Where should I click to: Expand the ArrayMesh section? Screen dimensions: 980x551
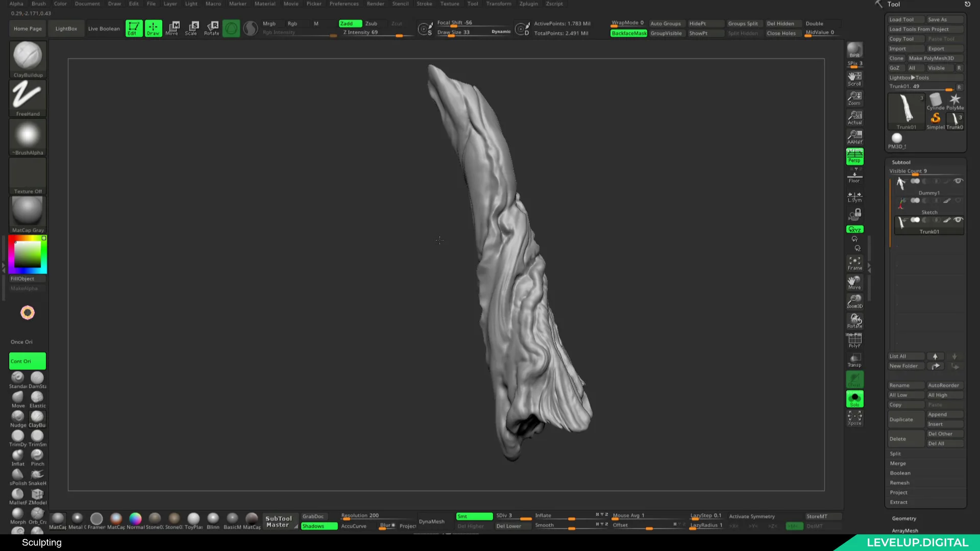click(x=905, y=531)
